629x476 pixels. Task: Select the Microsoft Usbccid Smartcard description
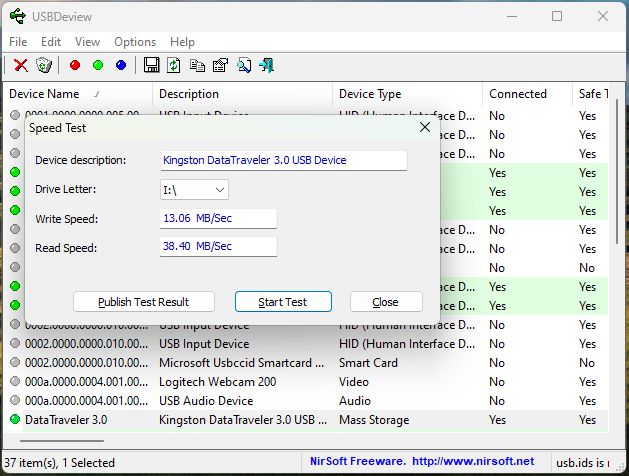[x=241, y=363]
